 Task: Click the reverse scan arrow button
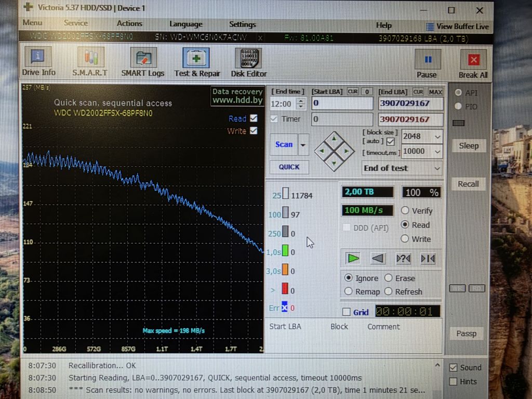pos(378,259)
